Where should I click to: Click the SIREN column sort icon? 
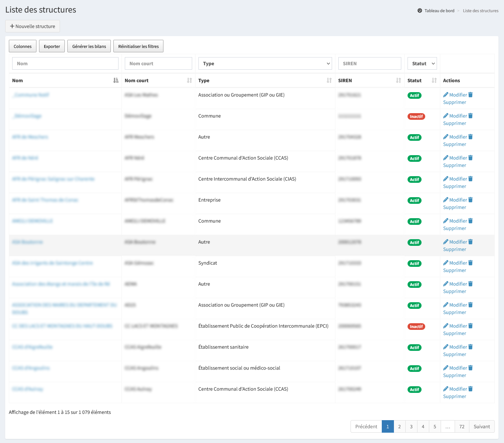(x=398, y=80)
